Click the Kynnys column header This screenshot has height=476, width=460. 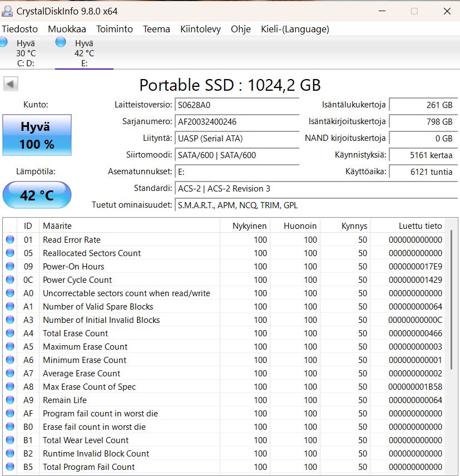tap(345, 226)
